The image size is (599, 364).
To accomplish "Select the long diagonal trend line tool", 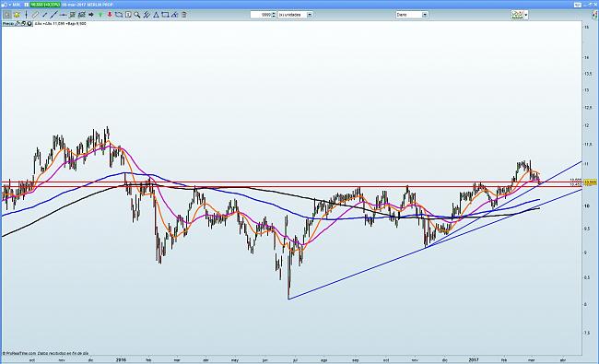I will (x=53, y=15).
